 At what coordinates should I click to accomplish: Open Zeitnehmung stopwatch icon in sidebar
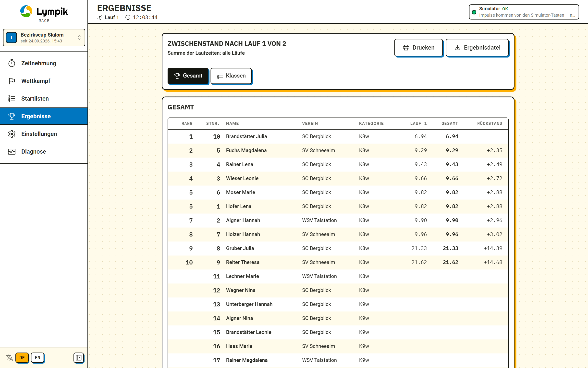pyautogui.click(x=12, y=63)
